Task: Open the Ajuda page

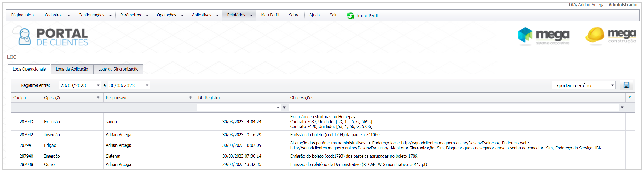Action: click(x=314, y=15)
